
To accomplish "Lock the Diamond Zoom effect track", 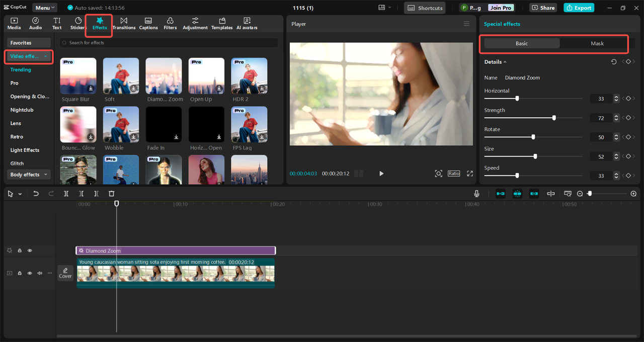I will [x=20, y=250].
